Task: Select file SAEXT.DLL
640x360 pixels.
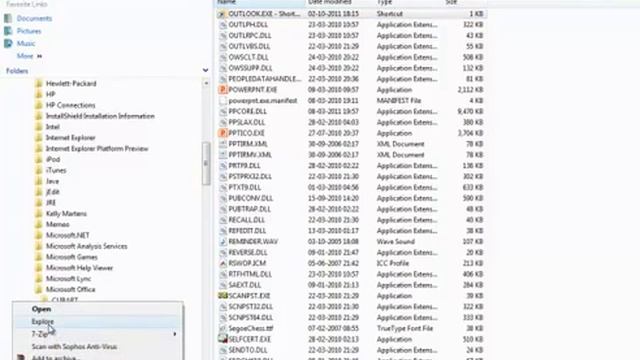Action: (x=244, y=285)
